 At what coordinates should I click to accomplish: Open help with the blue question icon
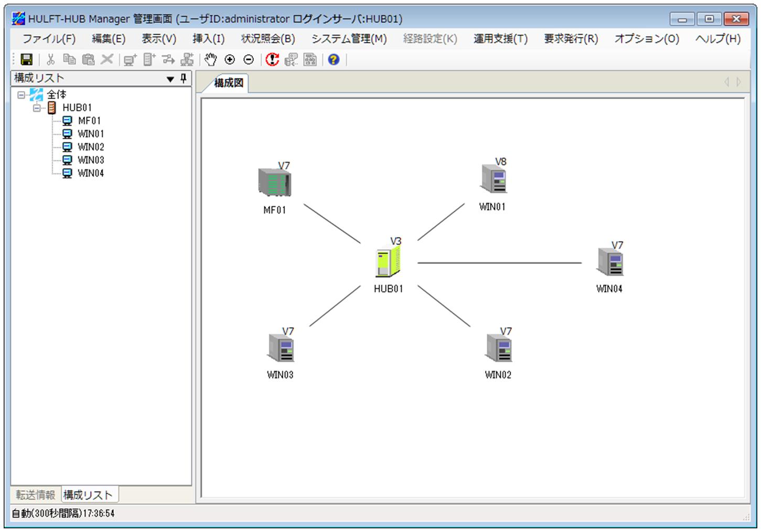tap(334, 60)
